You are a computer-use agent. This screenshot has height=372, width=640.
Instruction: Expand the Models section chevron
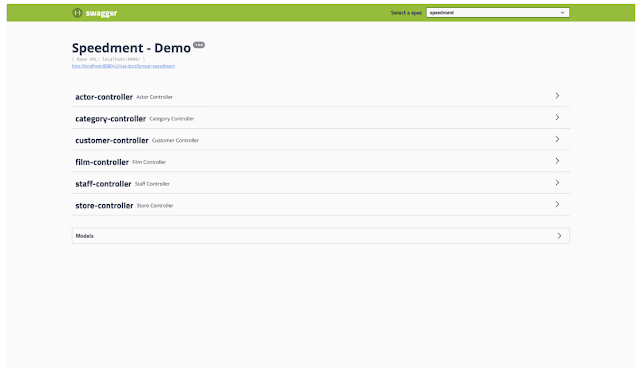point(559,236)
